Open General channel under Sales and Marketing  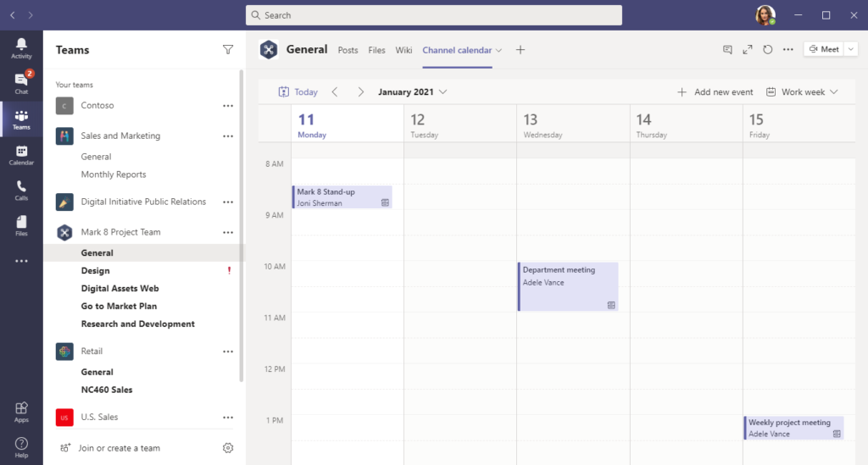[96, 157]
